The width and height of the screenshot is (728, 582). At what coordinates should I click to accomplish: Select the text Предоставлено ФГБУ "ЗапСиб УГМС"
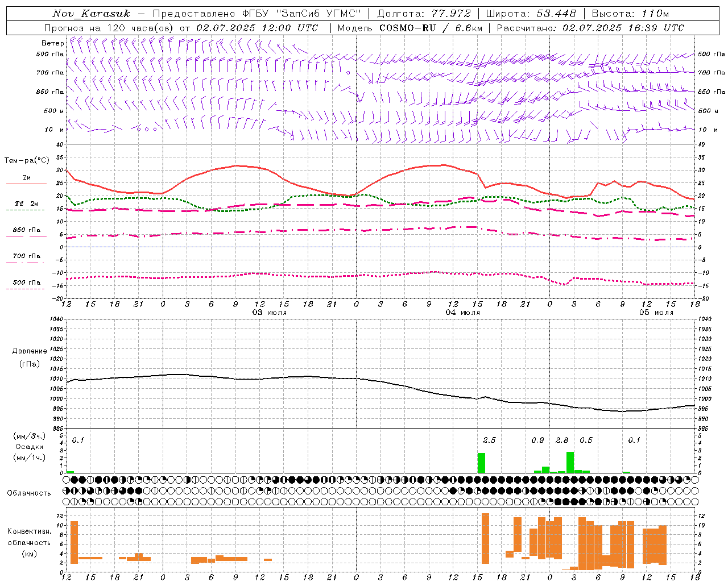[x=257, y=14]
